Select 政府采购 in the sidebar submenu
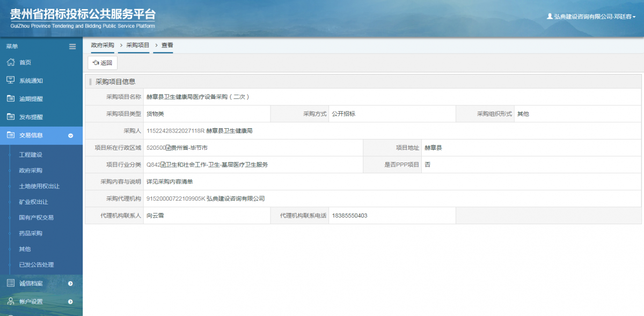 (31, 171)
